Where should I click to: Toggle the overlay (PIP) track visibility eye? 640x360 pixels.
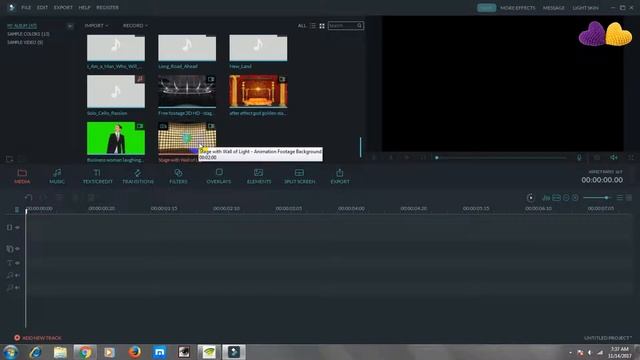click(x=18, y=249)
